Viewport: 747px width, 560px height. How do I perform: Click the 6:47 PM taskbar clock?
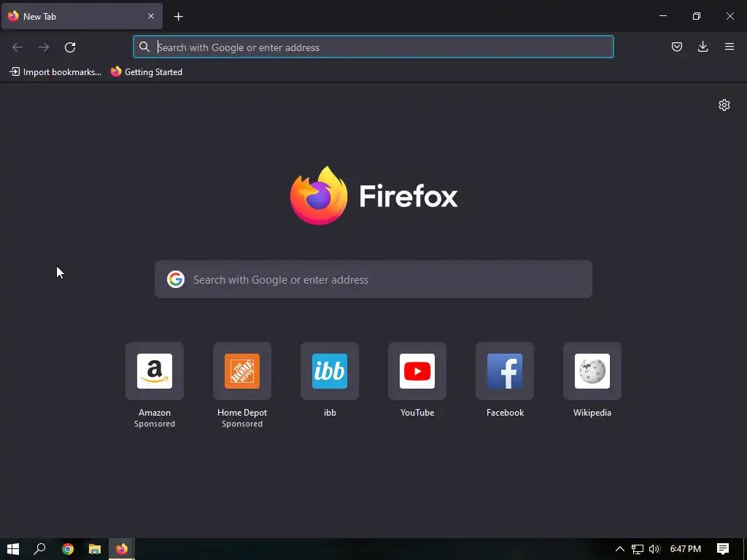[685, 549]
